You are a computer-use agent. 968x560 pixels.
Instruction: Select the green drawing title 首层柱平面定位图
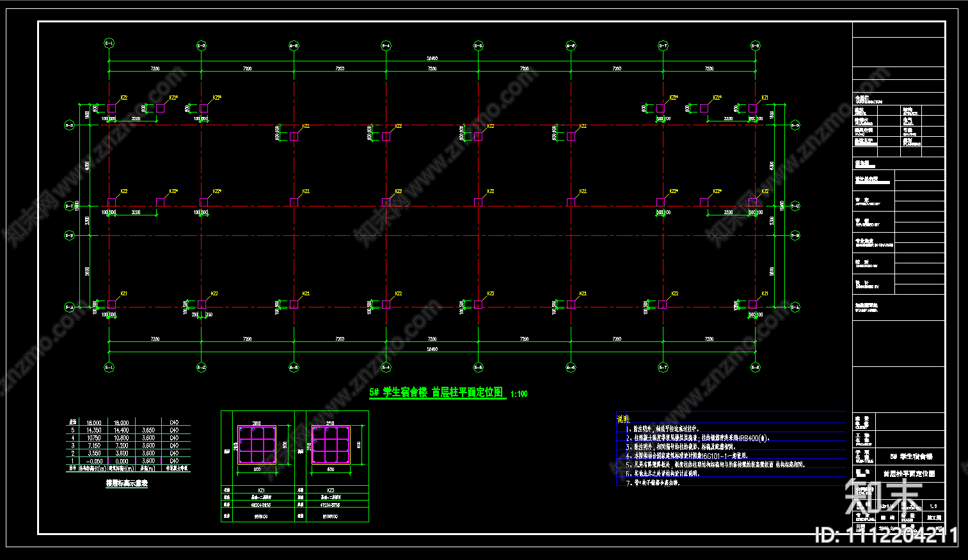coord(468,393)
